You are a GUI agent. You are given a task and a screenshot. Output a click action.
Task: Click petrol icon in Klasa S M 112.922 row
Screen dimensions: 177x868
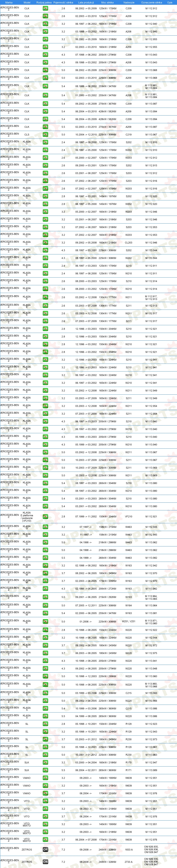click(45, 630)
